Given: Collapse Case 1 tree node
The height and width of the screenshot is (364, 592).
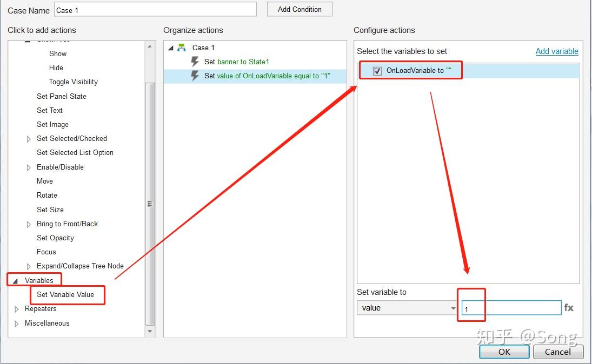Looking at the screenshot, I should 171,48.
